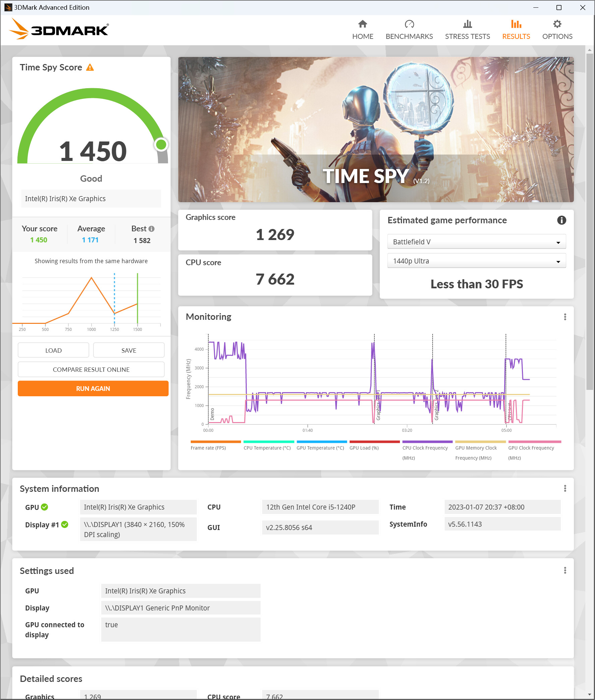Click Compare Result Online button
Viewport: 595px width, 700px height.
point(91,369)
